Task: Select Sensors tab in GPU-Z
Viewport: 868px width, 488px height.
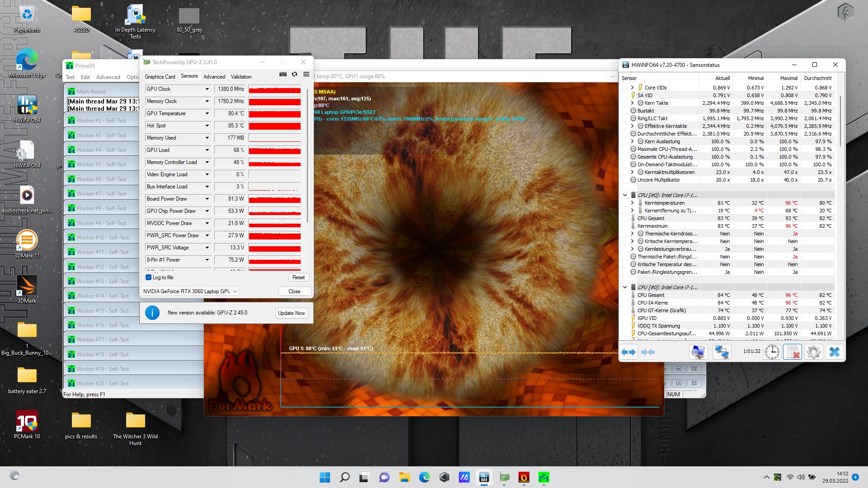Action: click(x=189, y=76)
